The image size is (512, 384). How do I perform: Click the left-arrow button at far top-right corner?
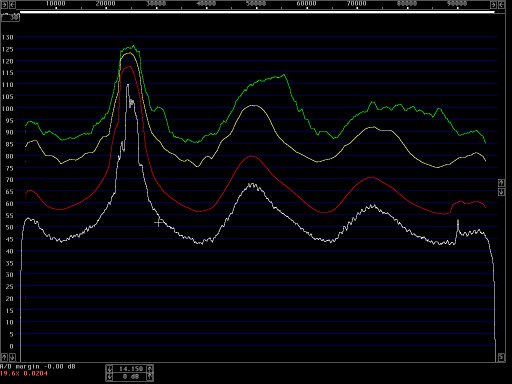[501, 5]
